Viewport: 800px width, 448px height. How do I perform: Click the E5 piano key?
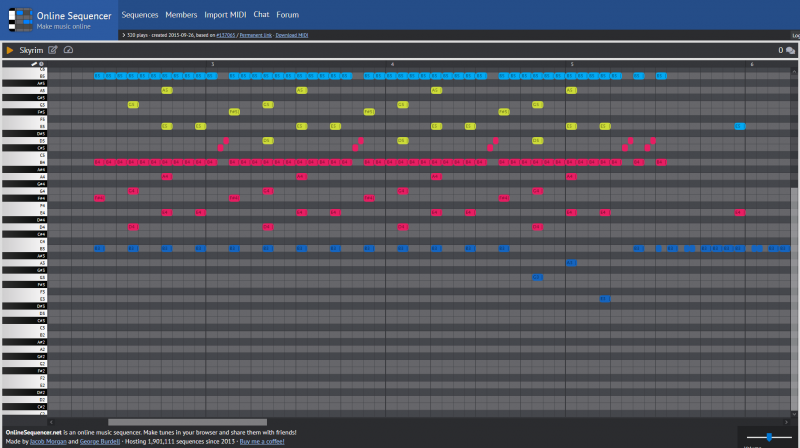point(24,126)
